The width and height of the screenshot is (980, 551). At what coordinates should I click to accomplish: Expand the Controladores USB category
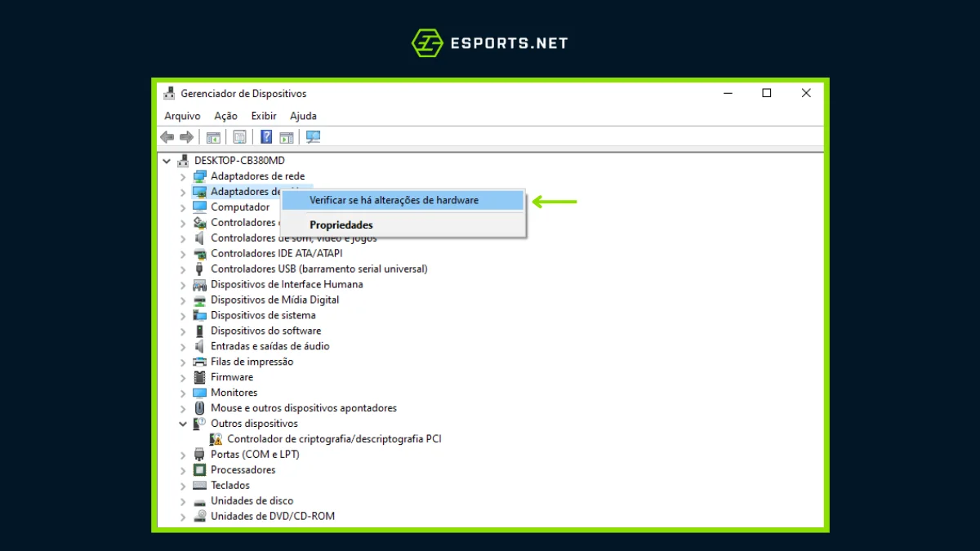tap(183, 269)
